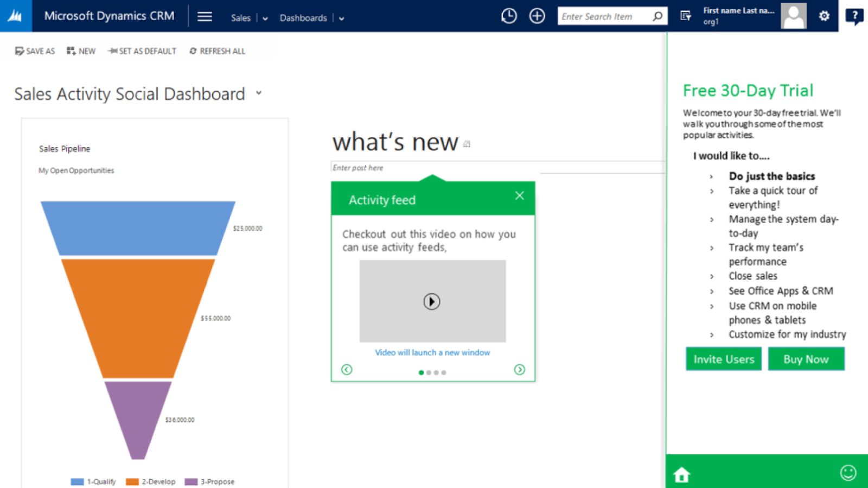Screen dimensions: 868x488
Task: Open the advanced find icon
Action: click(x=686, y=16)
